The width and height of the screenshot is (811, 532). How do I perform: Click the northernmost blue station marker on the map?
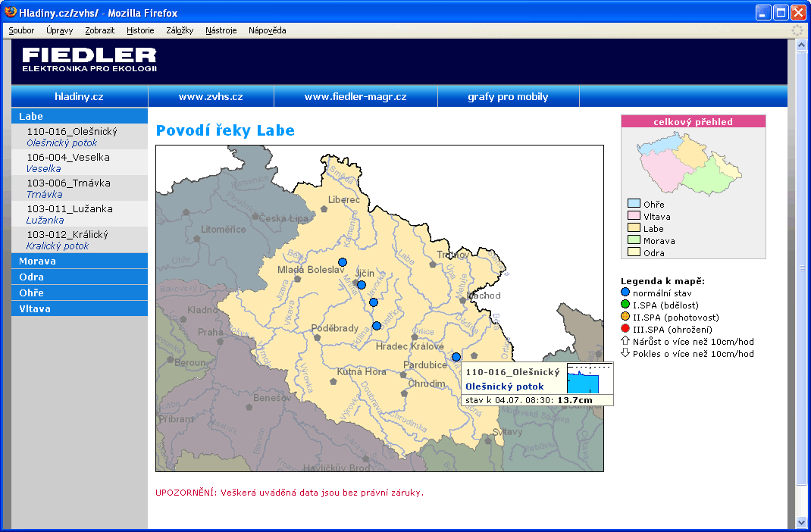tap(343, 262)
